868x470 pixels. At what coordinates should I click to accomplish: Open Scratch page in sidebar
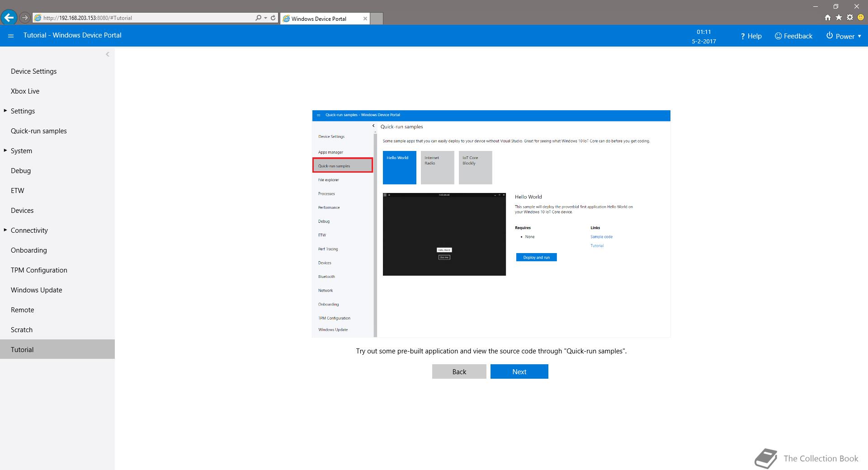pyautogui.click(x=57, y=330)
